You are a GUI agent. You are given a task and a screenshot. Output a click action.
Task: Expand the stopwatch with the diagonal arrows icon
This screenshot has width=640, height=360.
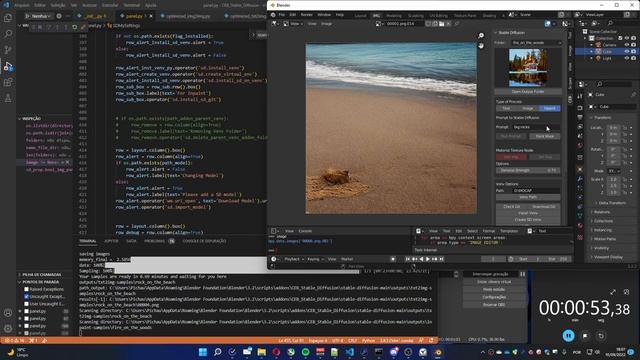(613, 292)
